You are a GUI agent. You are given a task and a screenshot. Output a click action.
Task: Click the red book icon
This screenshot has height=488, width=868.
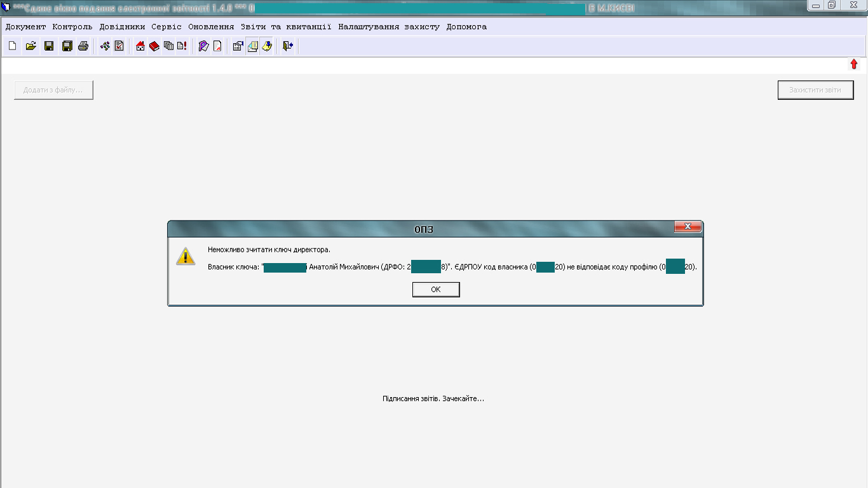pos(154,46)
